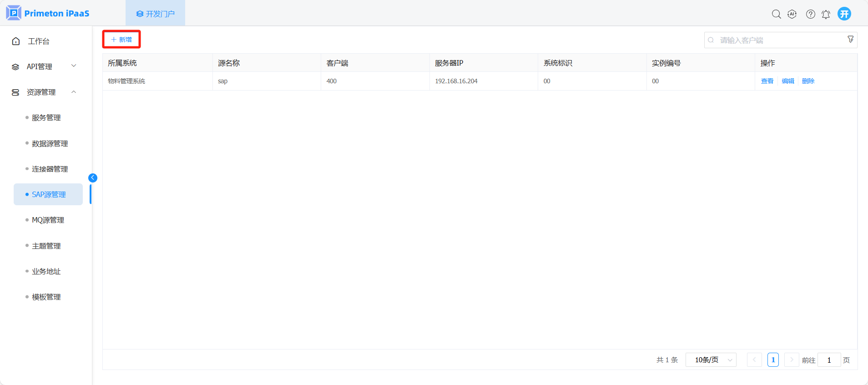The height and width of the screenshot is (385, 868).
Task: Open the AI assistant icon
Action: (792, 14)
